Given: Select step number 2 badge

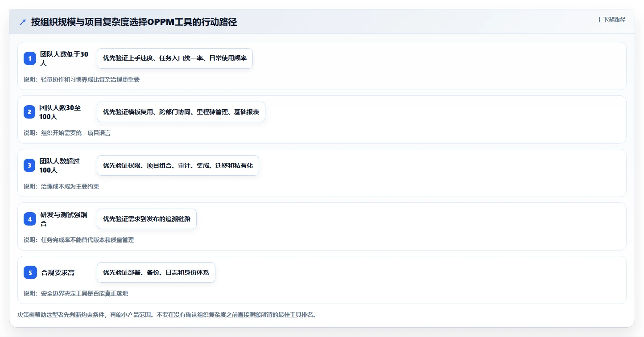Looking at the screenshot, I should (29, 112).
